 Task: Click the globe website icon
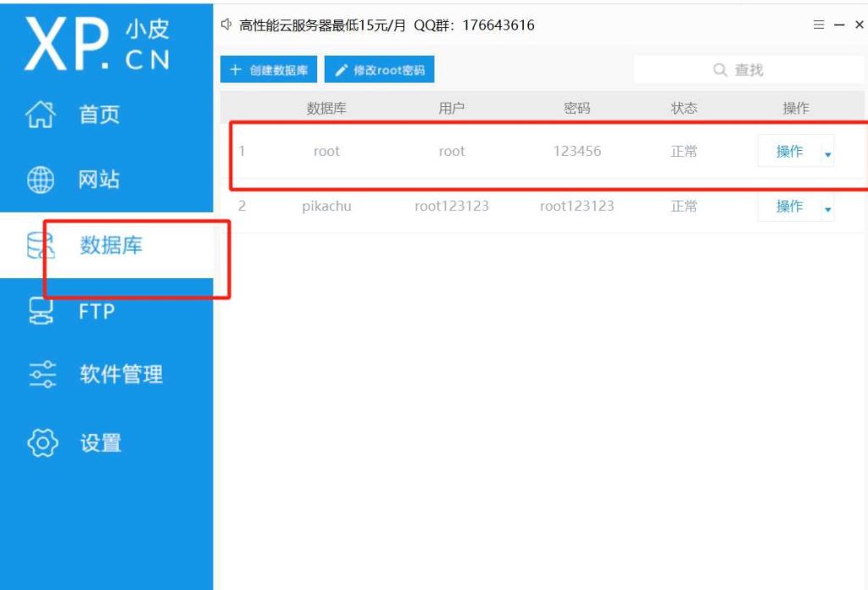tap(42, 180)
